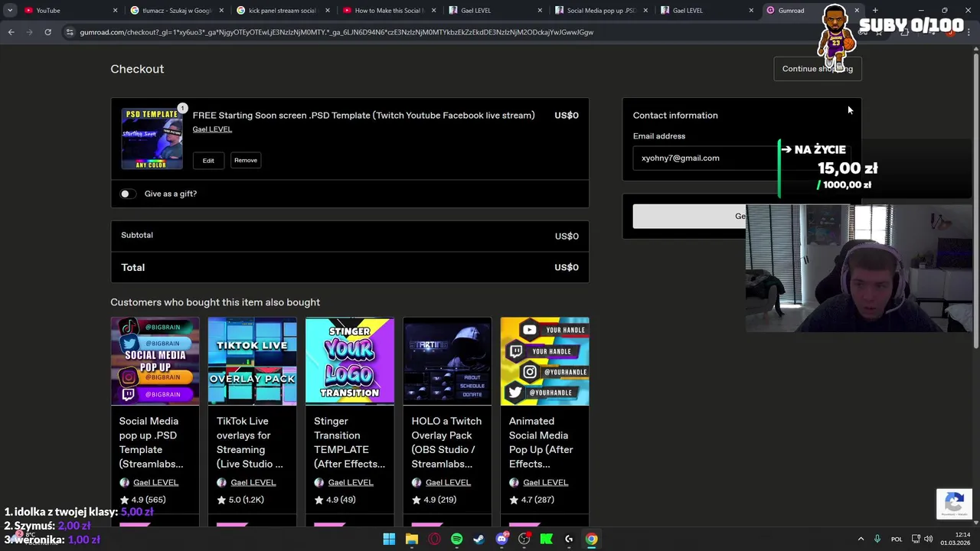Screen dimensions: 980x551
Task: Open TikTok Live overlays product thumbnail
Action: pos(252,361)
